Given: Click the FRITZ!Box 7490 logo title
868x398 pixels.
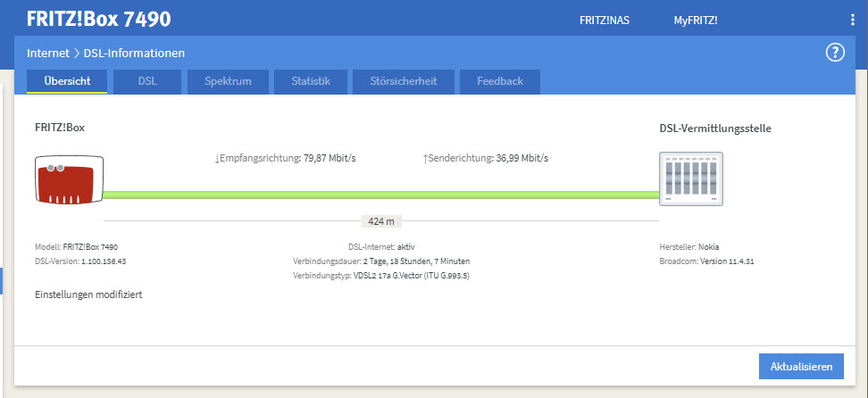Looking at the screenshot, I should [98, 20].
